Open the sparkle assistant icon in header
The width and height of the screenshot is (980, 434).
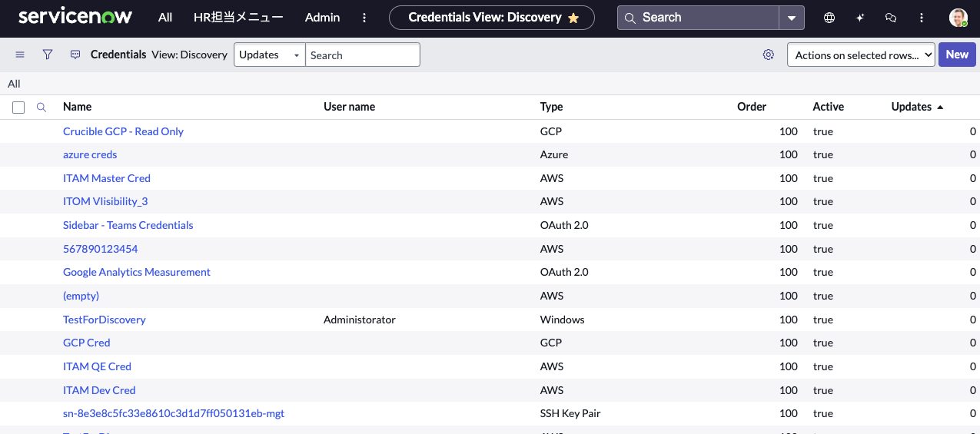860,18
